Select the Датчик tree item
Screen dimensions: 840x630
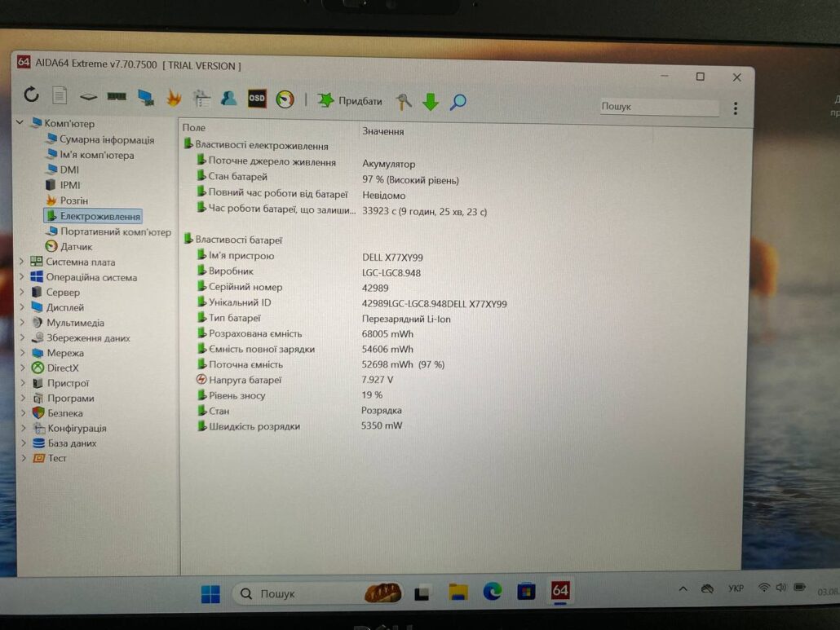tap(76, 247)
